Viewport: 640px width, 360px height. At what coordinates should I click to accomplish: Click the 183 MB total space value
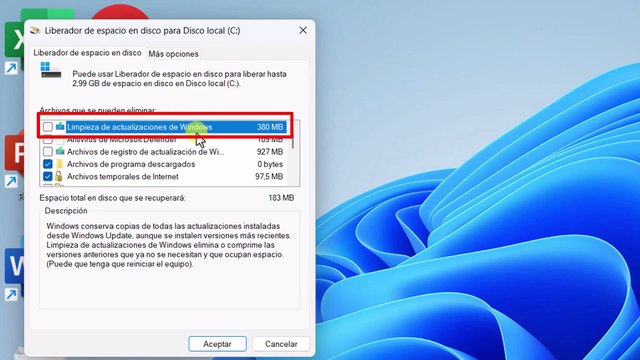281,198
